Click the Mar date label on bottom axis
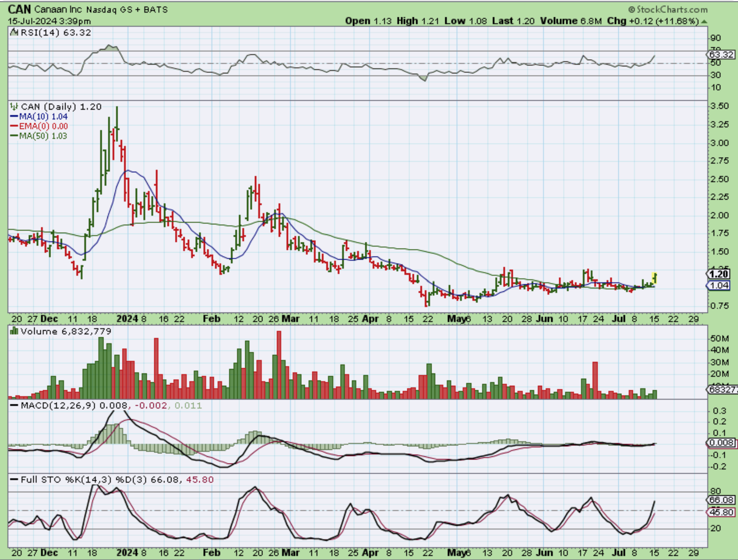 pyautogui.click(x=291, y=553)
